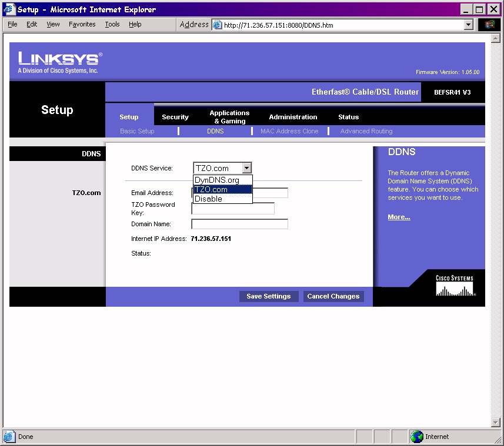This screenshot has height=446, width=504.
Task: Expand the address bar URL dropdown
Action: coord(469,25)
